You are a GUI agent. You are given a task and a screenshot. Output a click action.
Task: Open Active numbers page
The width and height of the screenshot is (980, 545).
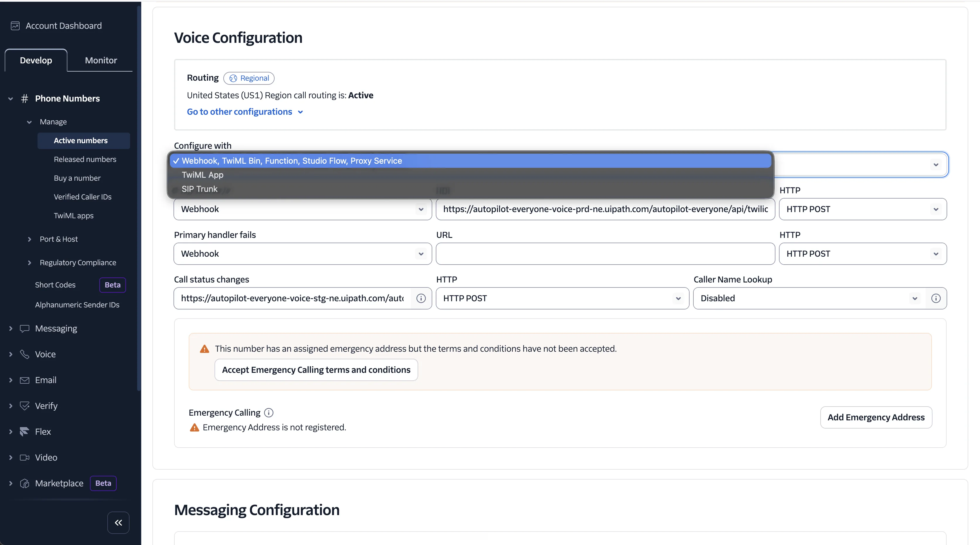click(x=84, y=141)
